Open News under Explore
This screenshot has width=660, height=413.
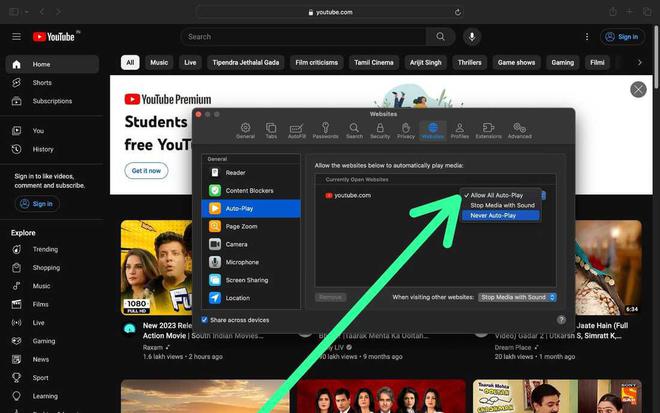coord(52,360)
